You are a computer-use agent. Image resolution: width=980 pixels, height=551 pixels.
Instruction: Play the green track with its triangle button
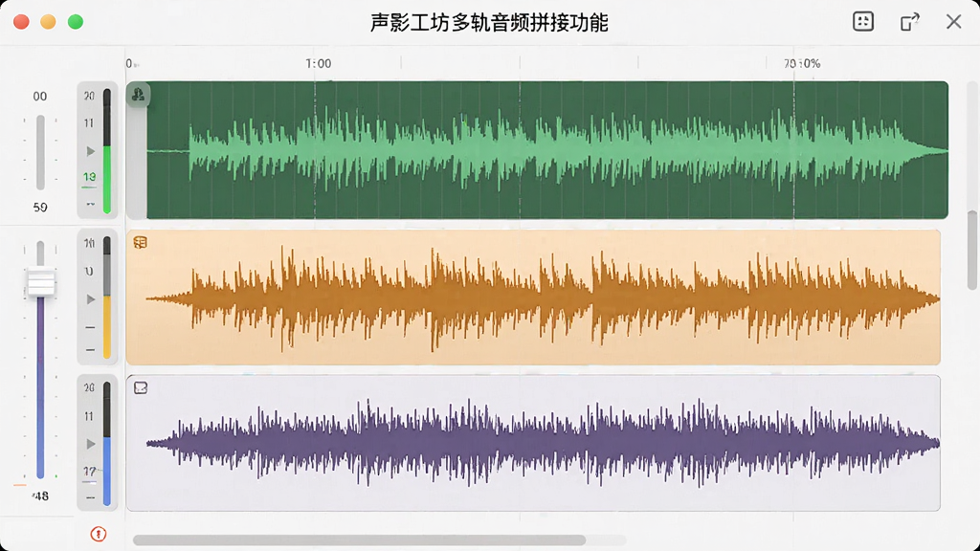coord(91,151)
